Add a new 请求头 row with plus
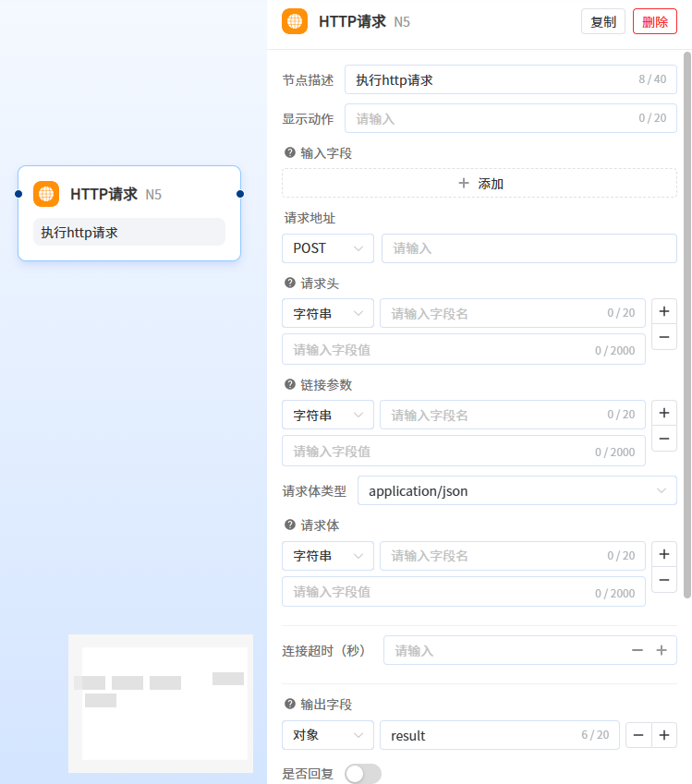This screenshot has width=692, height=784. (x=664, y=310)
